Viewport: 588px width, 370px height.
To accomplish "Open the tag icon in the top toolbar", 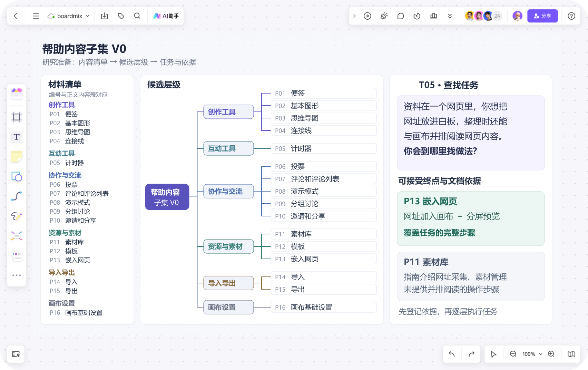I will (x=121, y=16).
